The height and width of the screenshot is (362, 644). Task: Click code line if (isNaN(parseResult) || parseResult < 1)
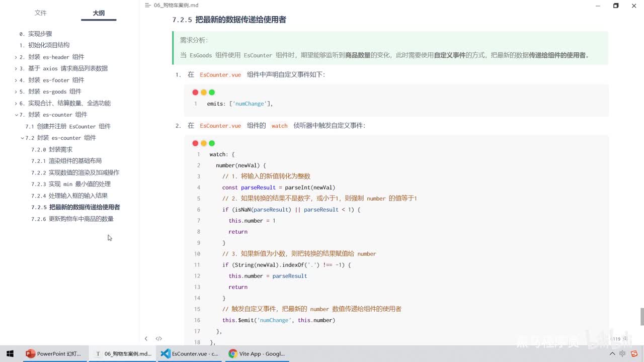(x=291, y=210)
